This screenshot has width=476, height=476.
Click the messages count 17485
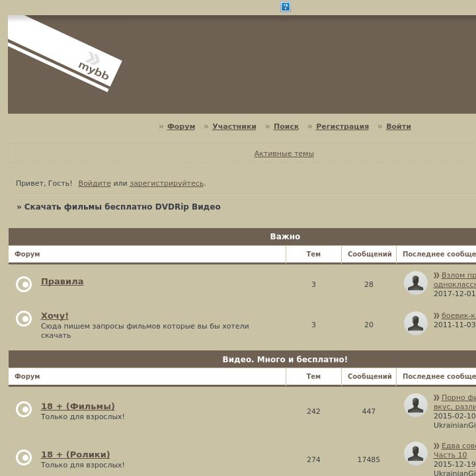coord(368,459)
